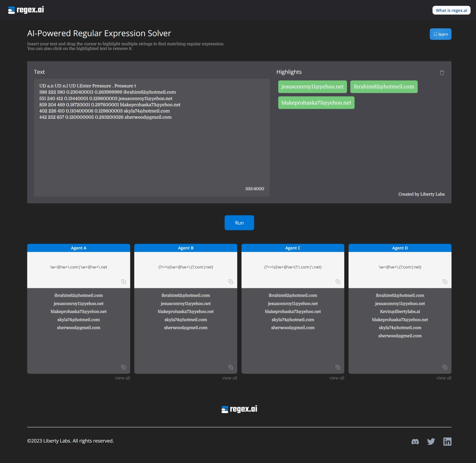Remove the jesusconroy11@yehoo.net highlight chip
The width and height of the screenshot is (476, 463).
pyautogui.click(x=312, y=87)
